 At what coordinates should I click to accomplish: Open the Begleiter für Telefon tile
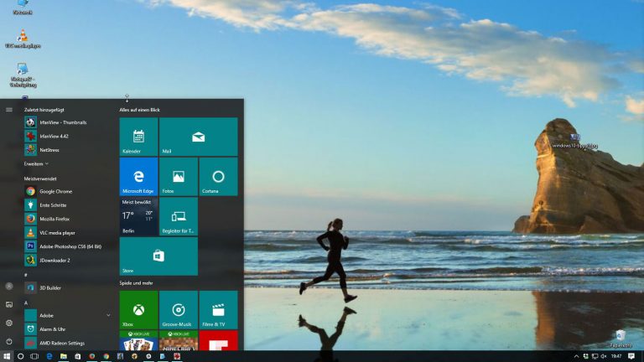tap(179, 216)
